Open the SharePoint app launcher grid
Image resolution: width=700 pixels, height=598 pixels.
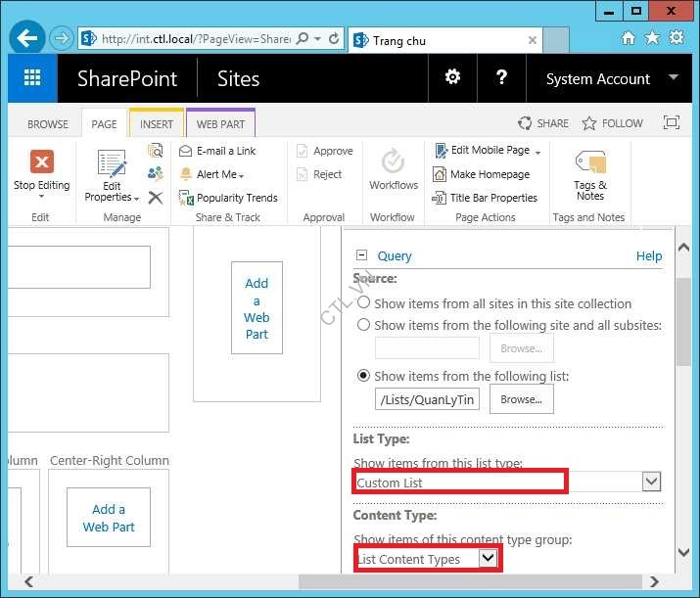pos(32,78)
